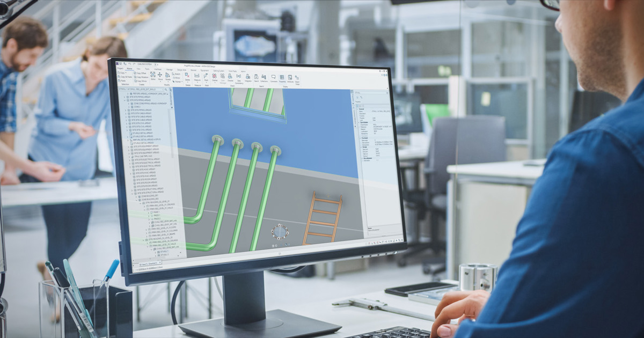This screenshot has width=644, height=338.
Task: Open the Painter tool in Modify group
Action: [x=177, y=82]
